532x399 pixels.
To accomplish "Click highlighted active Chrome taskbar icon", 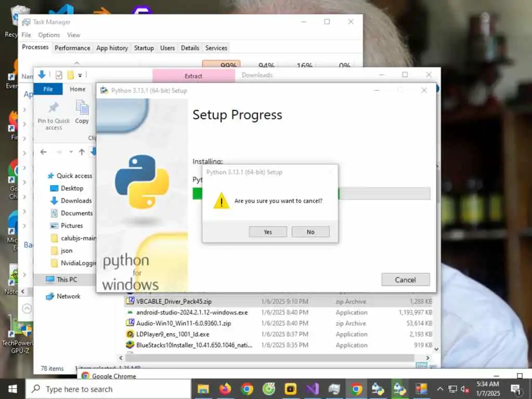I will point(356,389).
